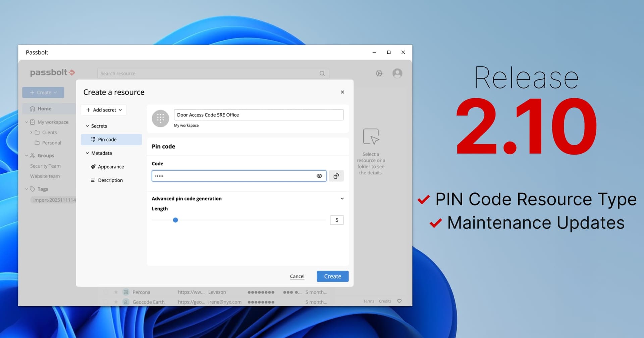Click the Pin code grid icon in list
The image size is (644, 338).
(x=93, y=139)
